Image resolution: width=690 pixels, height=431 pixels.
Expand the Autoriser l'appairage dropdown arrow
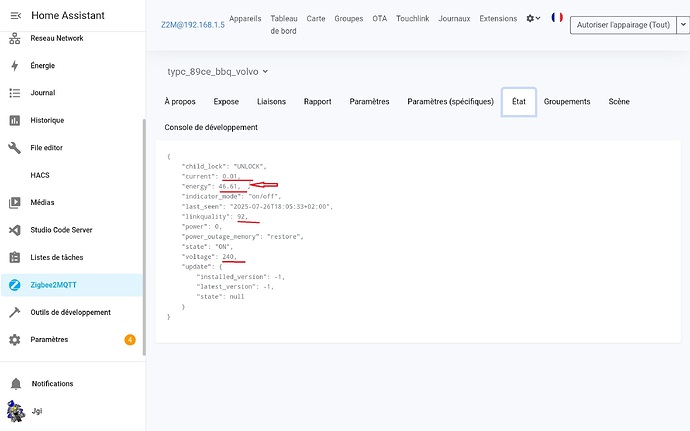click(x=683, y=25)
